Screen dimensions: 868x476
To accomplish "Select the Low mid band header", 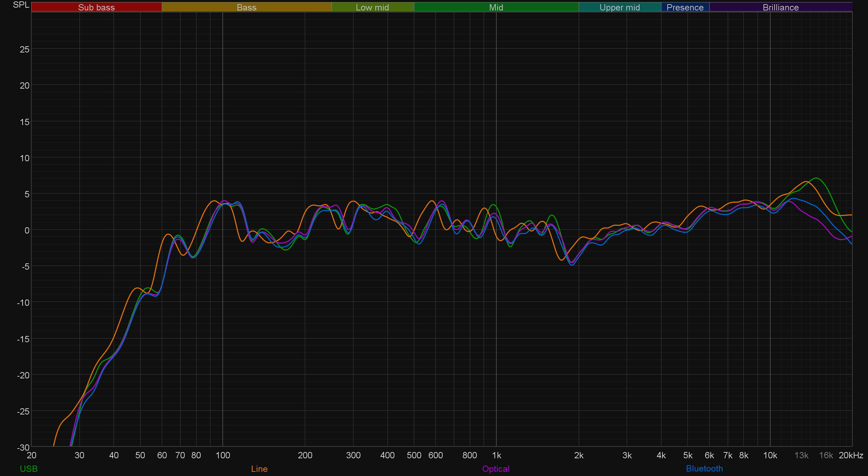I will click(x=372, y=7).
